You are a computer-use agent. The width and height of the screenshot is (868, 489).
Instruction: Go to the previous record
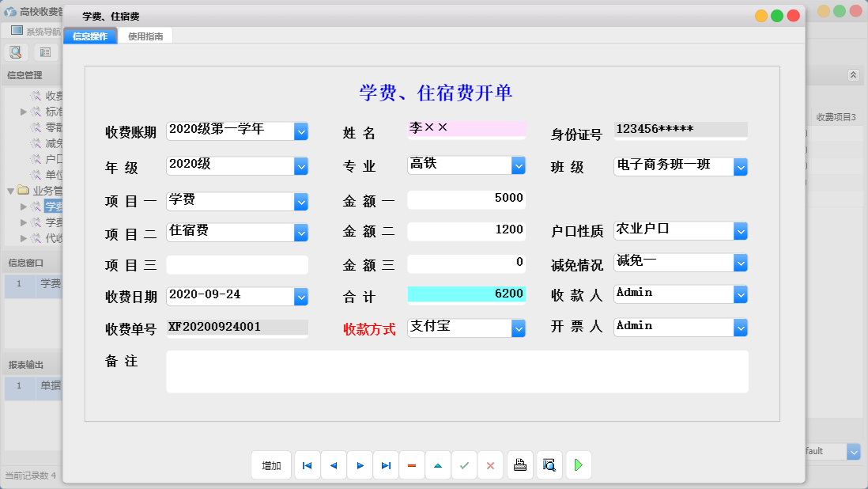(x=333, y=465)
